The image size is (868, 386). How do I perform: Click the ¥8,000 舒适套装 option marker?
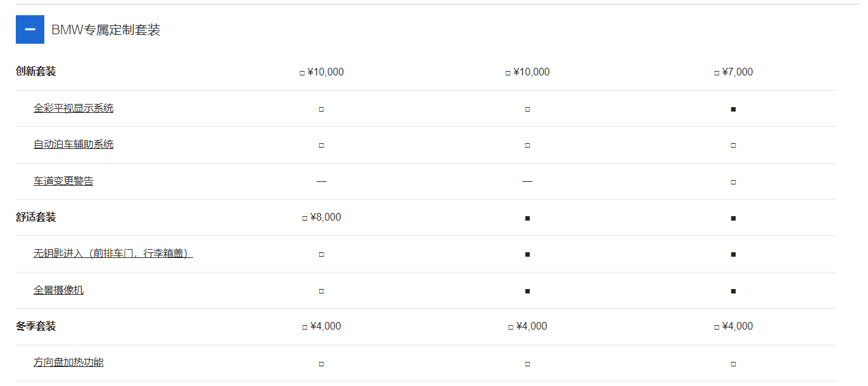click(x=305, y=218)
